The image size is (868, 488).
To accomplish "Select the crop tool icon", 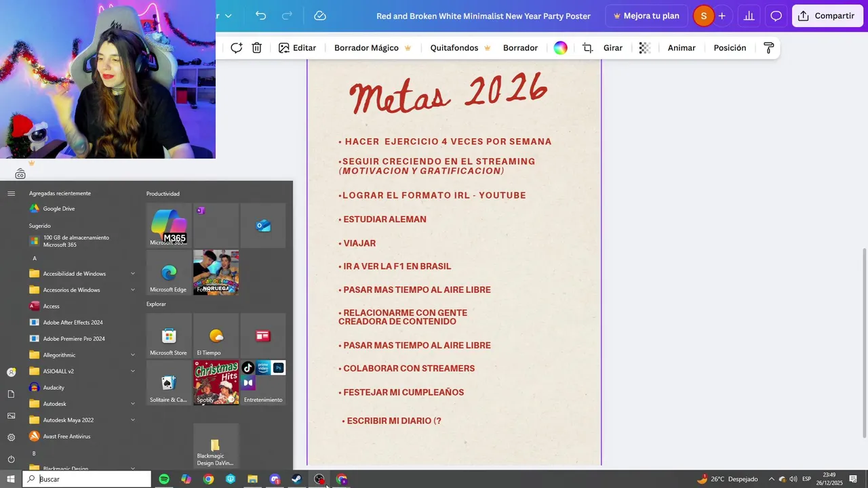I will click(588, 48).
